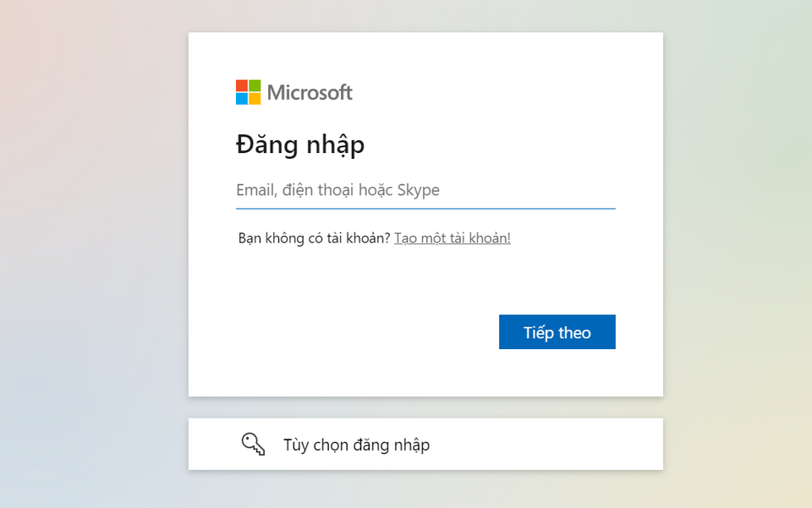The height and width of the screenshot is (508, 812).
Task: Open 'Tùy chọn đăng nhập'
Action: (355, 444)
